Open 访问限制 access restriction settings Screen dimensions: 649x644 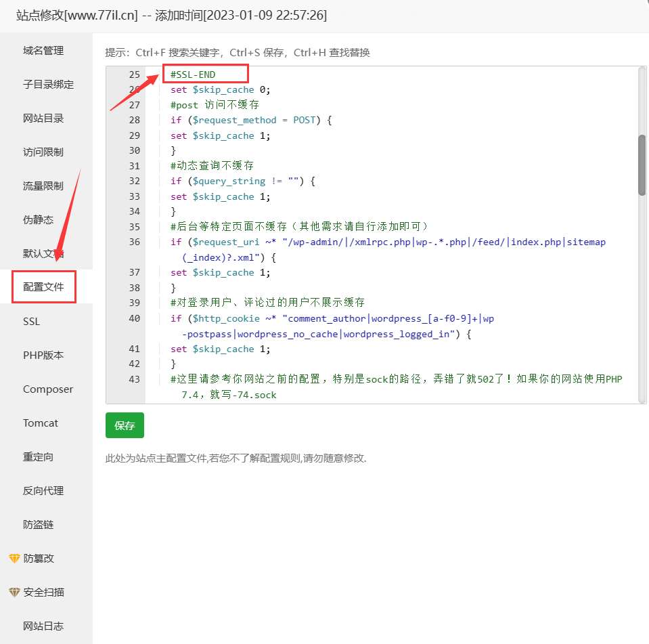click(x=42, y=152)
